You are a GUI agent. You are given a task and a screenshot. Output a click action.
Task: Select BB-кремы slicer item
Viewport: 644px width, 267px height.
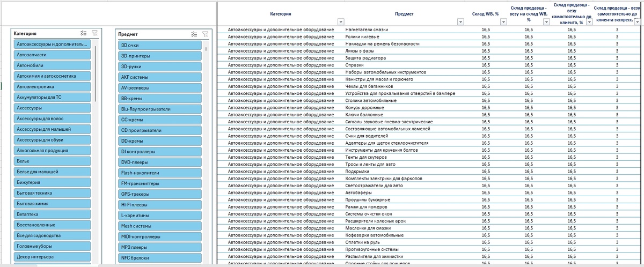(159, 99)
